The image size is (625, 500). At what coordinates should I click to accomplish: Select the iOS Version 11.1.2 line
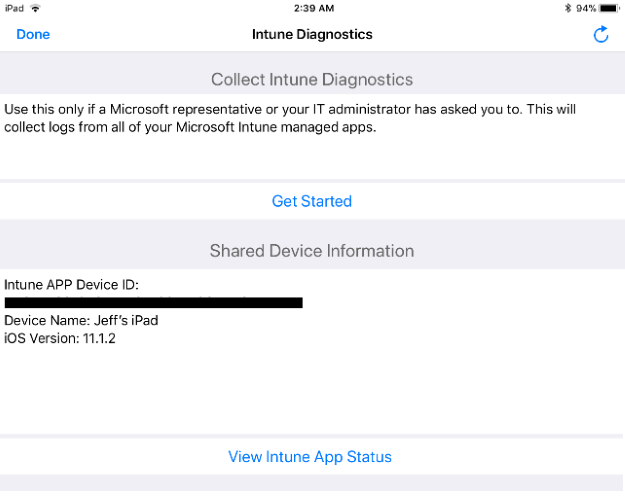click(x=60, y=338)
